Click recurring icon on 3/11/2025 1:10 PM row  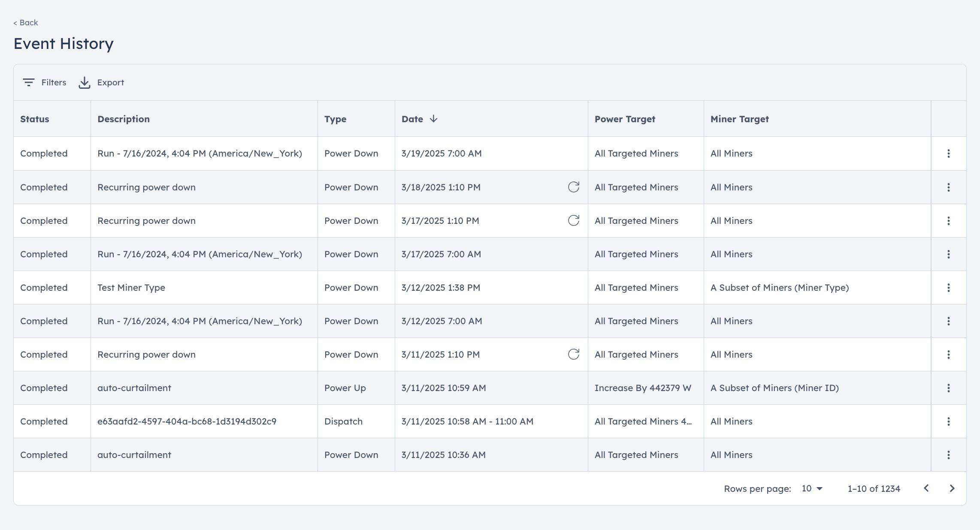coord(574,354)
